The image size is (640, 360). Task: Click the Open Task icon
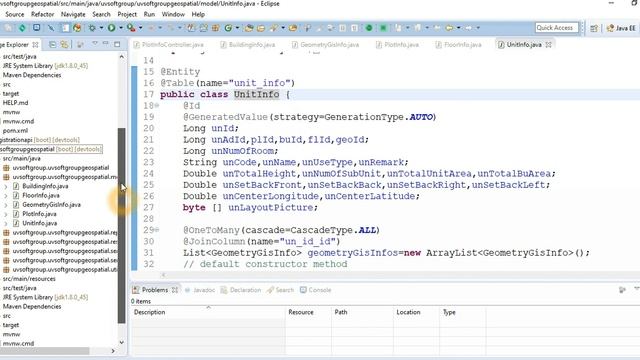(261, 28)
